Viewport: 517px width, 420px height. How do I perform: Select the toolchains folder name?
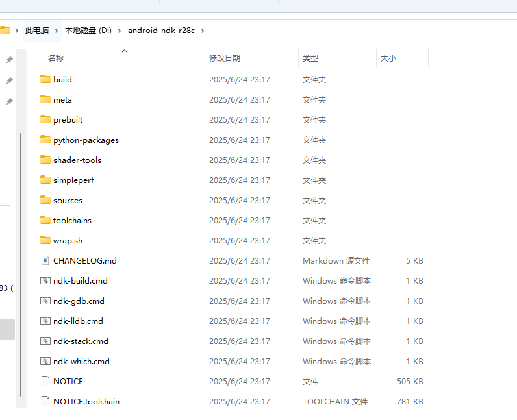coord(72,220)
